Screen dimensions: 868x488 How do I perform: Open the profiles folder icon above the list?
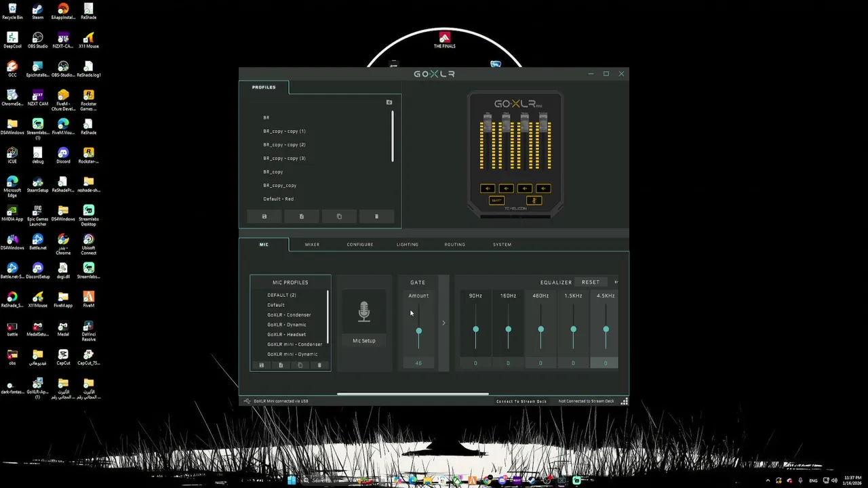(x=389, y=102)
